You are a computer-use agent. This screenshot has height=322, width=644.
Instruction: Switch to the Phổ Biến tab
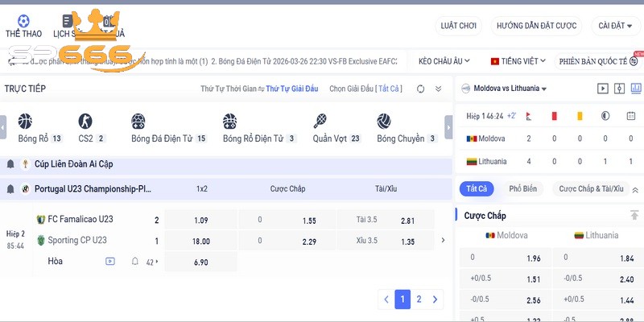click(522, 189)
